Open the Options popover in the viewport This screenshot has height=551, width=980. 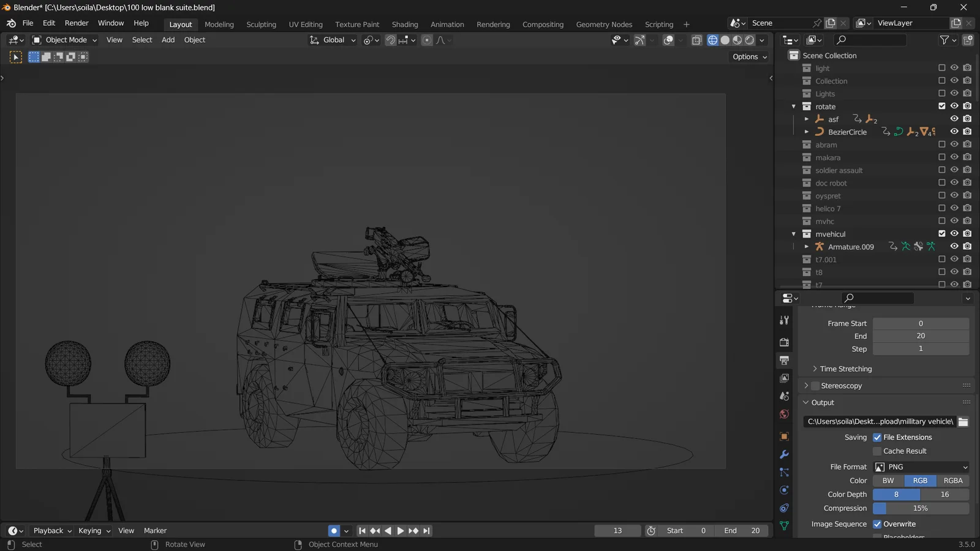[748, 56]
